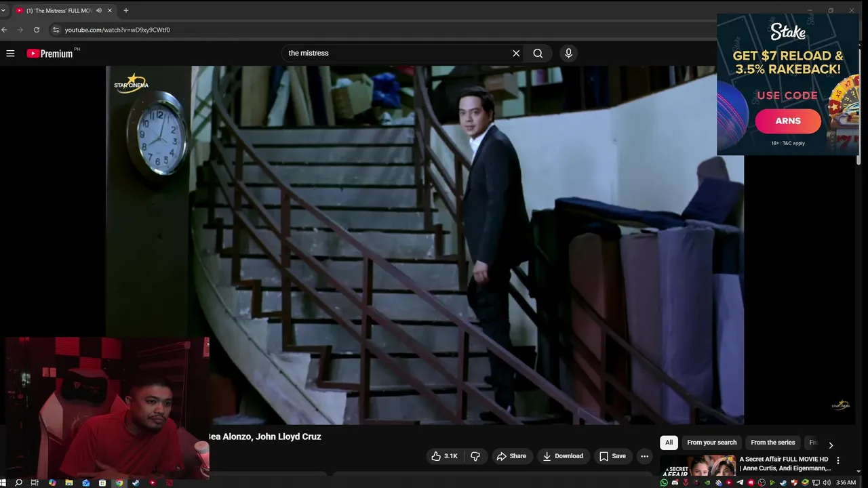Image resolution: width=868 pixels, height=488 pixels.
Task: Switch to Chrome on the taskbar
Action: (x=119, y=483)
